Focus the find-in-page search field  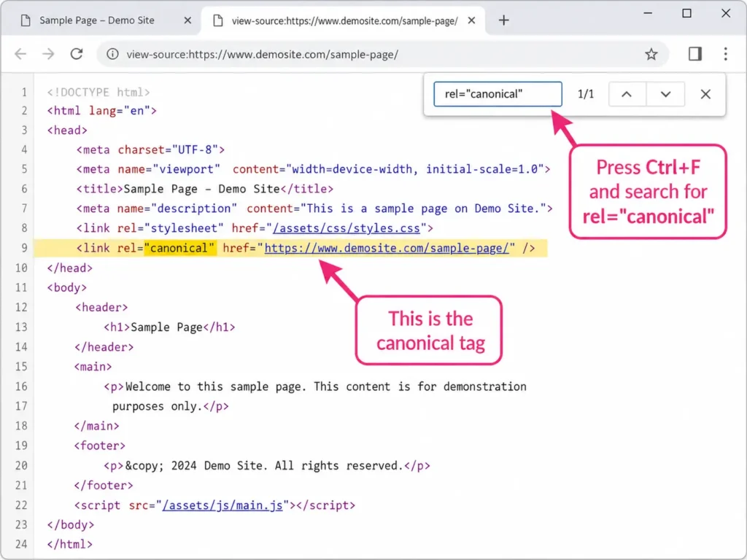tap(498, 94)
